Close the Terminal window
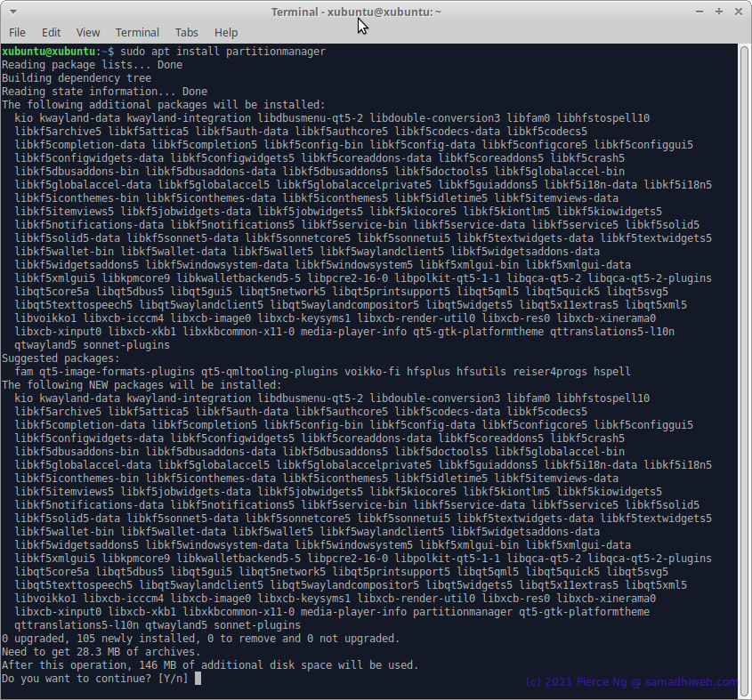 coord(739,12)
